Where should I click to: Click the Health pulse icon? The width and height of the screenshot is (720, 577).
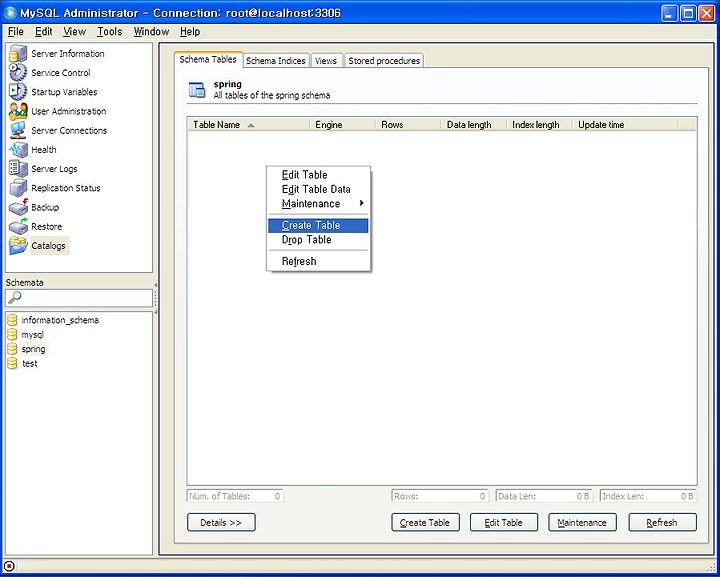coord(18,150)
